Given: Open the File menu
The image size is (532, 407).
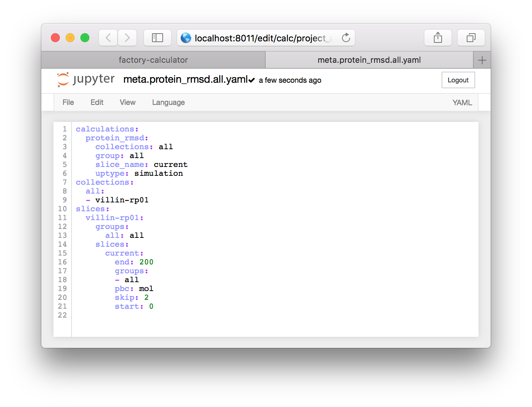Looking at the screenshot, I should pyautogui.click(x=68, y=102).
